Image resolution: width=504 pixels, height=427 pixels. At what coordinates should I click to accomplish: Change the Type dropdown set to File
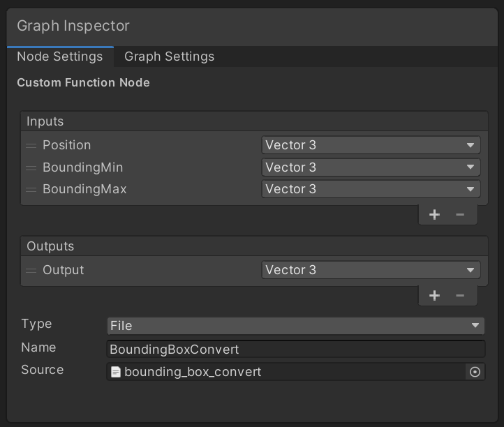[295, 326]
